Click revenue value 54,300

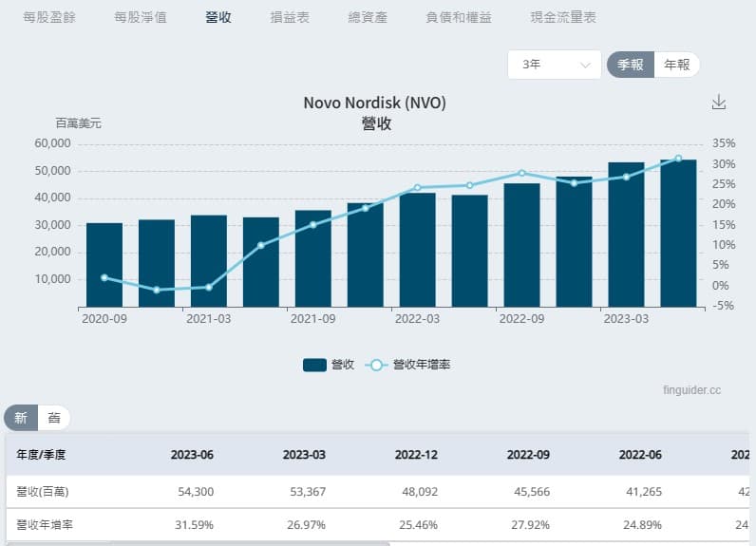tap(196, 492)
